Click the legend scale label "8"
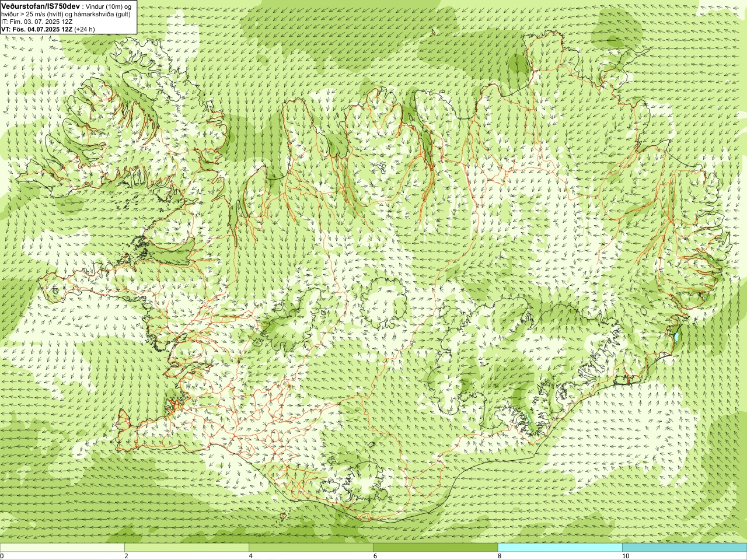Viewport: 747px width, 560px height. tap(500, 556)
